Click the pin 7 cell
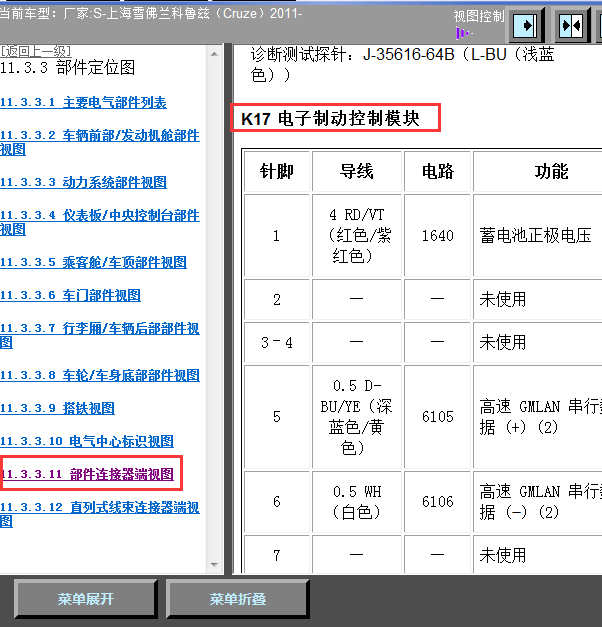602x628 pixels. (277, 555)
